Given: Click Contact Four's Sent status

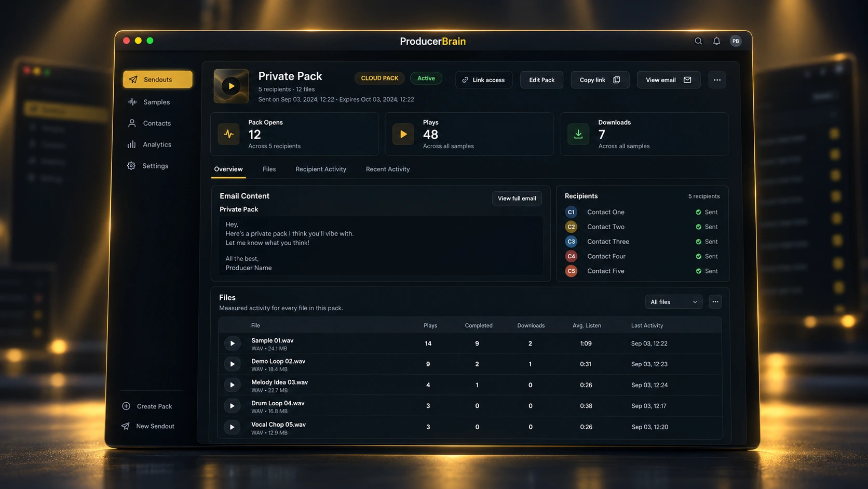Looking at the screenshot, I should coord(707,256).
